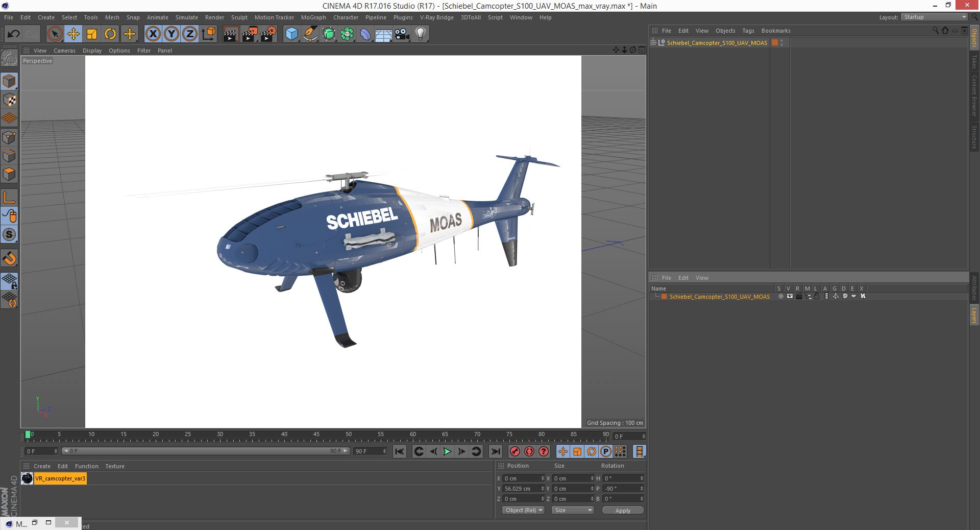The width and height of the screenshot is (980, 530).
Task: Open the MoGraph menu
Action: click(313, 17)
